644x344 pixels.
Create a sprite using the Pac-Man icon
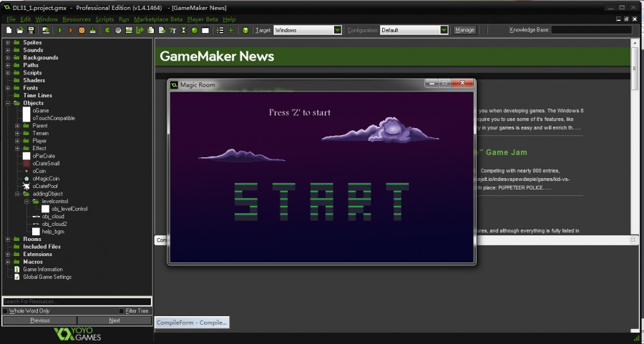(107, 30)
